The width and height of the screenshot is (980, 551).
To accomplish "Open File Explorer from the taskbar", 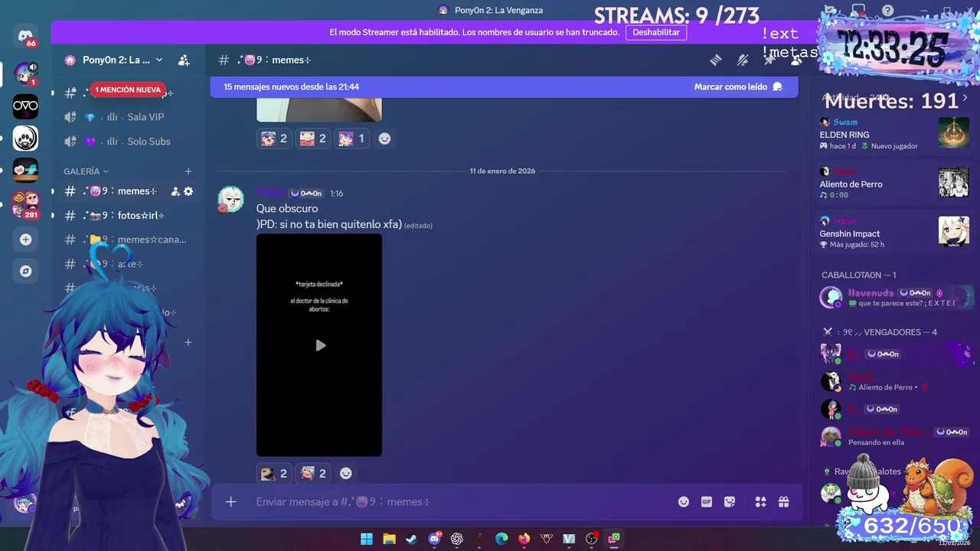I will click(389, 539).
